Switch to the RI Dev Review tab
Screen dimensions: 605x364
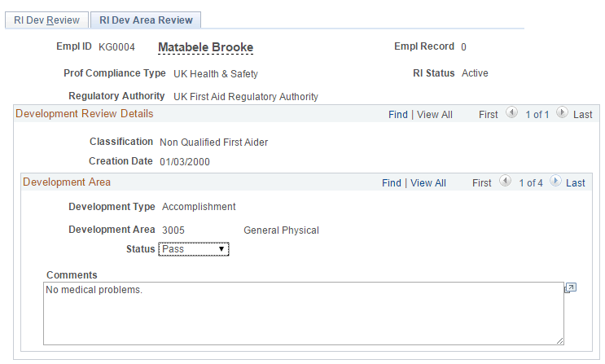(x=47, y=20)
